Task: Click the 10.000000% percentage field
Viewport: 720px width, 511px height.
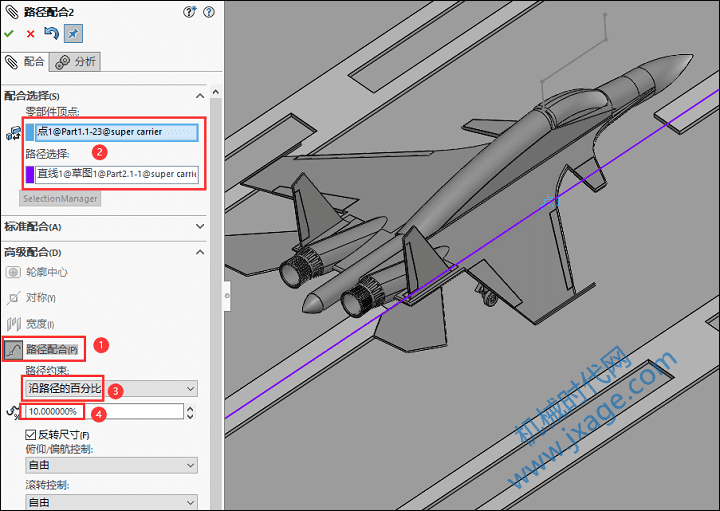Action: (104, 411)
